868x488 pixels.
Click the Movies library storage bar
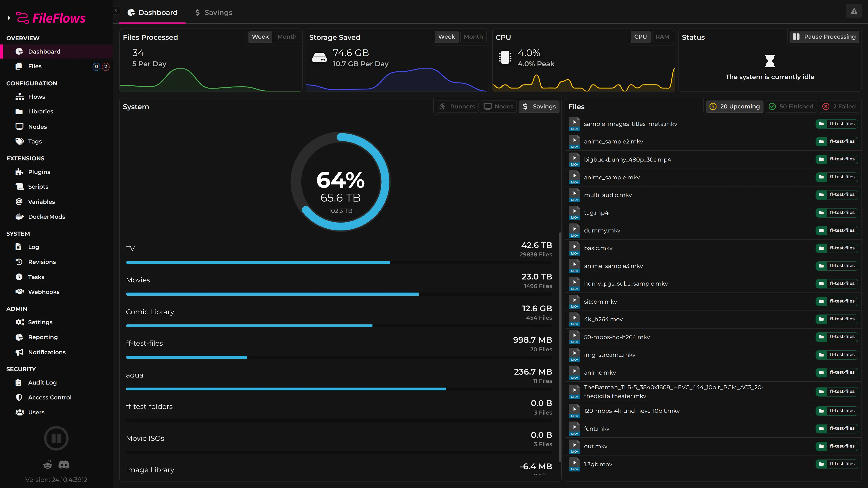pyautogui.click(x=339, y=294)
